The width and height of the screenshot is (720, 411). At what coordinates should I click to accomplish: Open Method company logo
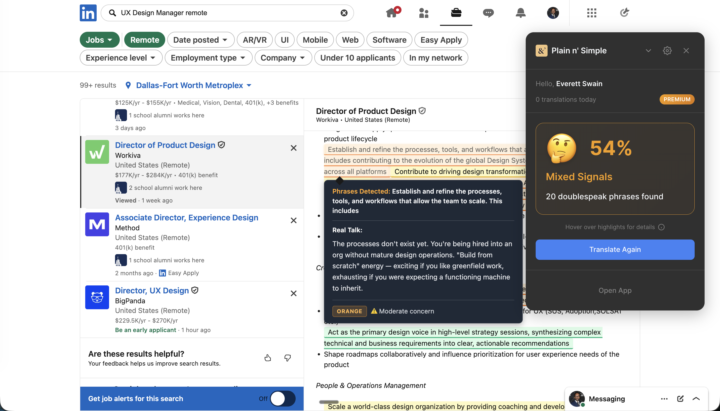pyautogui.click(x=97, y=224)
